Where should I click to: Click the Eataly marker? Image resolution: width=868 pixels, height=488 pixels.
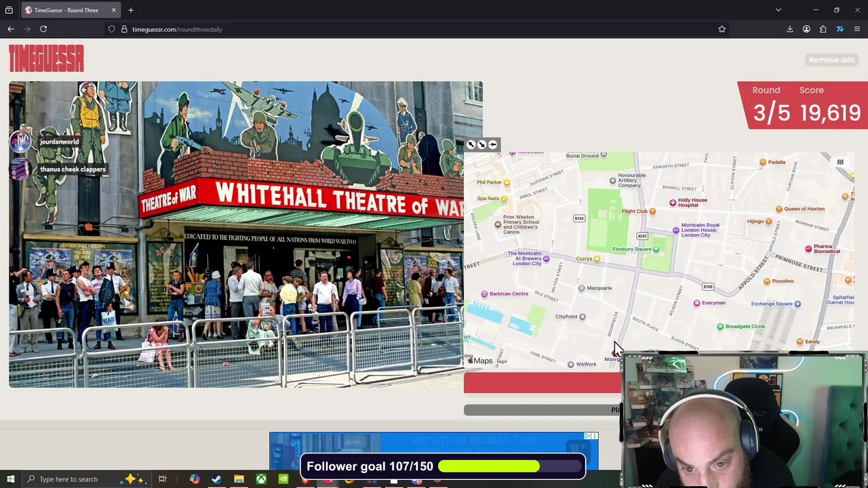pyautogui.click(x=800, y=342)
